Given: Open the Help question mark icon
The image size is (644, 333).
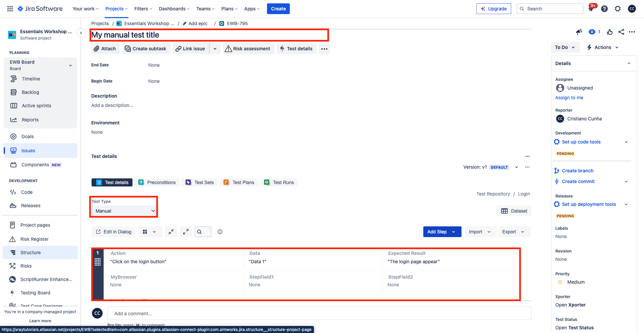Looking at the screenshot, I should point(604,9).
